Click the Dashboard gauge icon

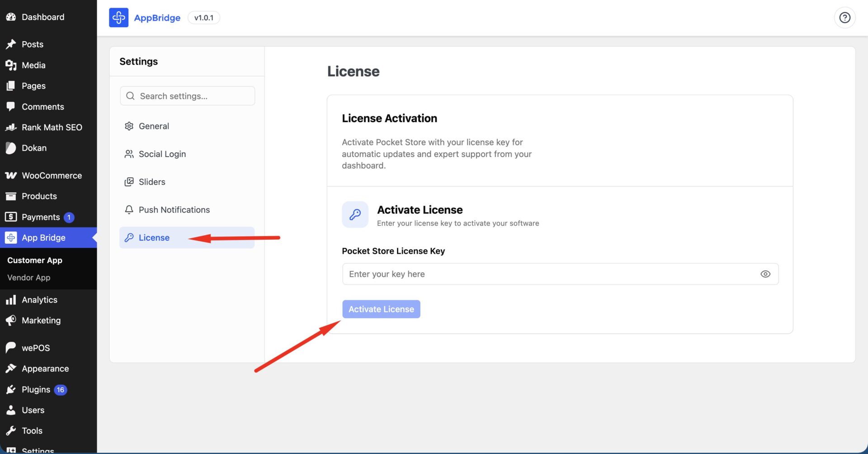coord(11,17)
